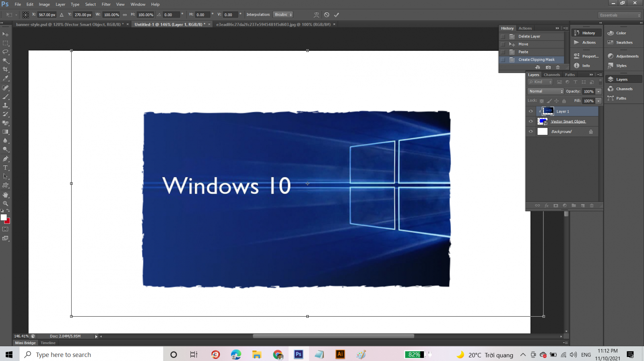The image size is (644, 361).
Task: Open the Filter menu
Action: tap(106, 4)
